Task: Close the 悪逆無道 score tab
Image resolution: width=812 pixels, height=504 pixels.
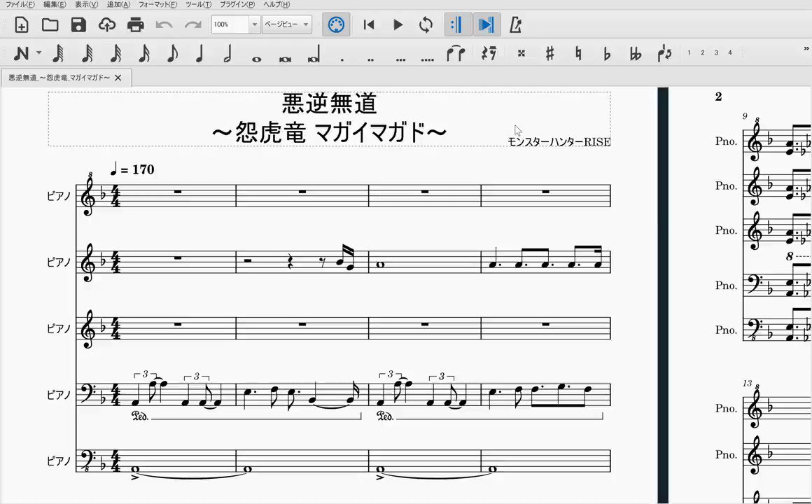Action: pos(118,78)
